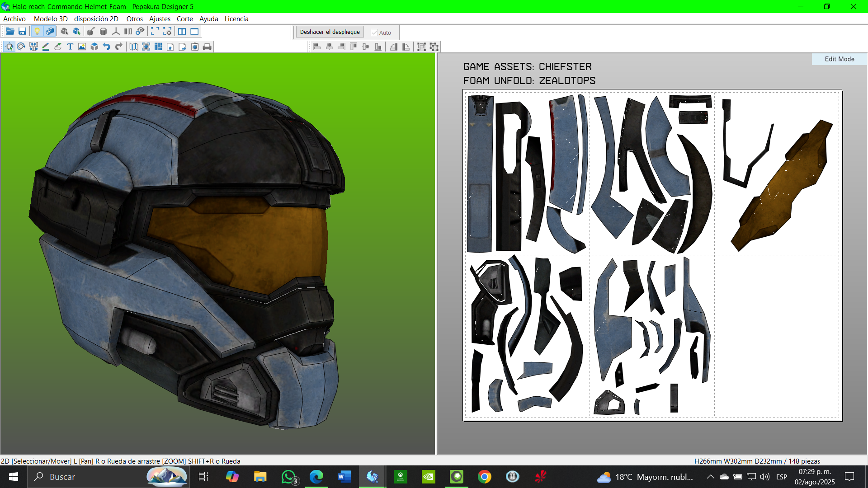Open the disposición 2D menu
Viewport: 868px width, 488px height.
[x=96, y=19]
